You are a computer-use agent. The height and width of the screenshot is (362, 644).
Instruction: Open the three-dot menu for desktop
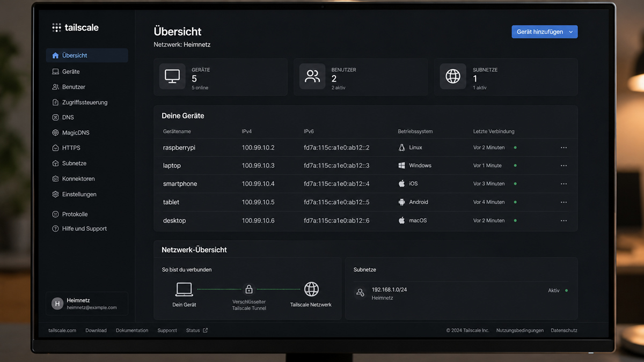563,220
